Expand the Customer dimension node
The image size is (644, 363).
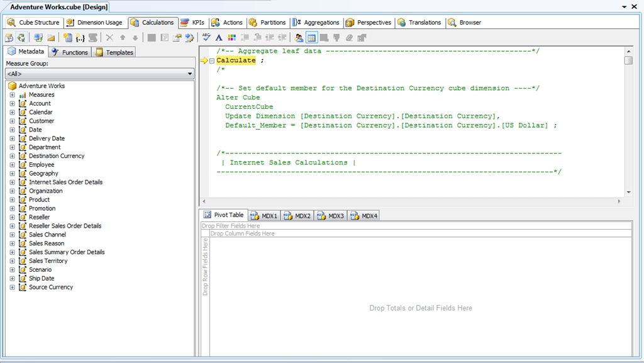[x=13, y=121]
